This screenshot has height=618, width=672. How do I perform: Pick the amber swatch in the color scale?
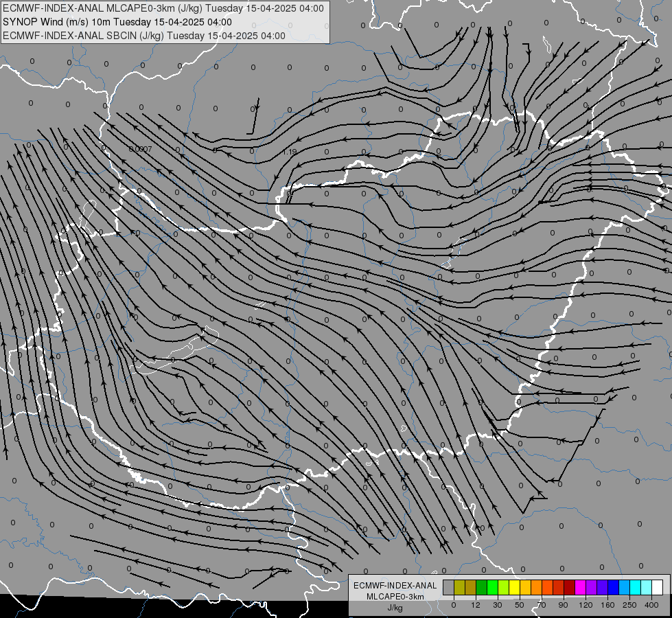525,587
